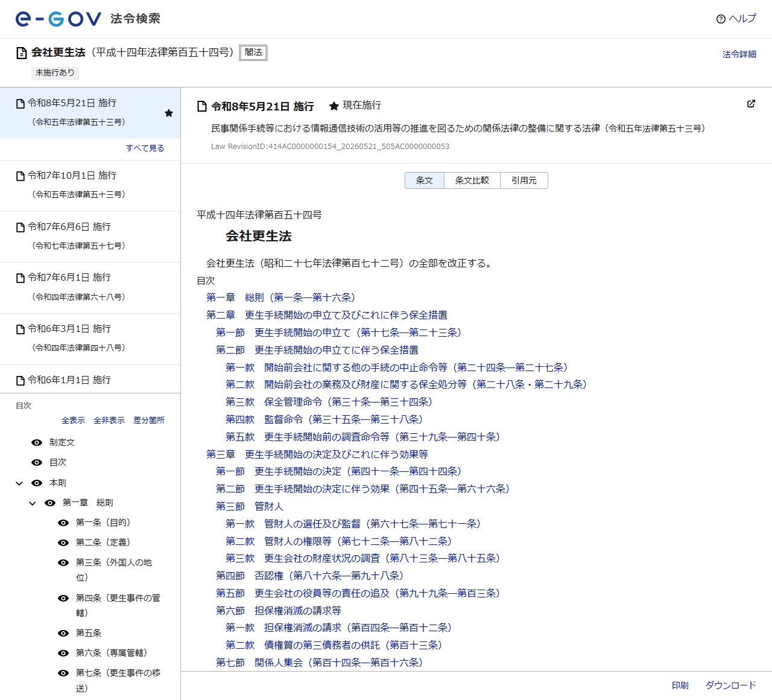Screen dimensions: 772x700
Task: Click document icon for 令和7年6月6日 施行
Action: click(x=21, y=227)
